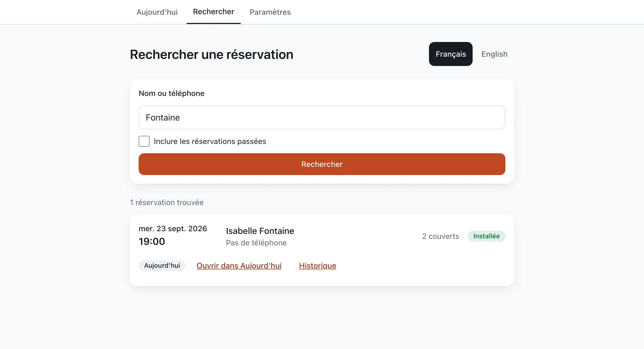The image size is (644, 349).
Task: Click the 19:00 reservation time
Action: pyautogui.click(x=152, y=242)
